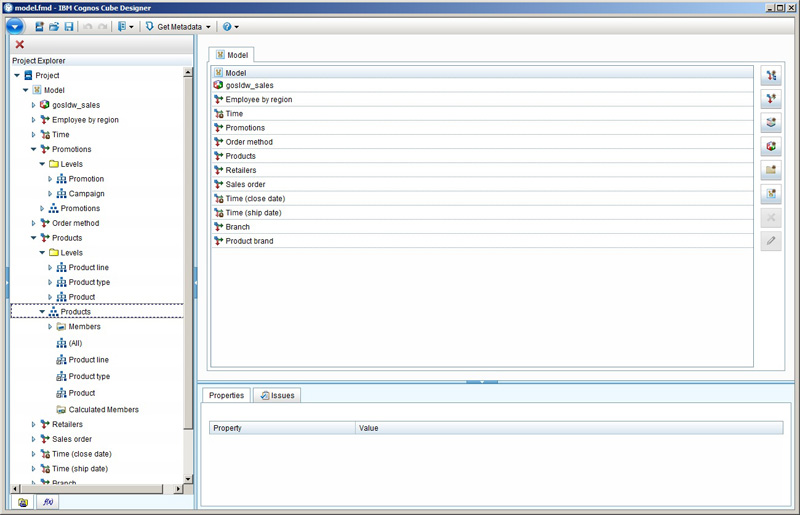Image resolution: width=800 pixels, height=515 pixels.
Task: Expand the Order method tree node
Action: (34, 223)
